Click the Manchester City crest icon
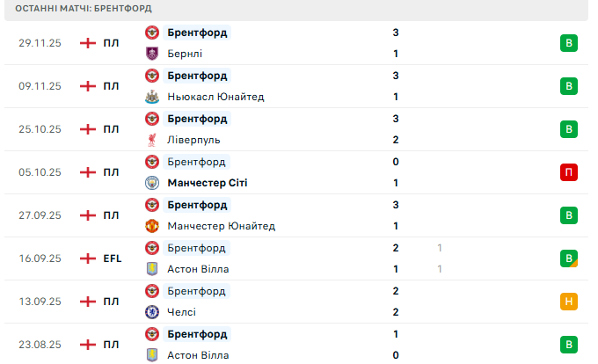The width and height of the screenshot is (598, 364). click(x=151, y=183)
